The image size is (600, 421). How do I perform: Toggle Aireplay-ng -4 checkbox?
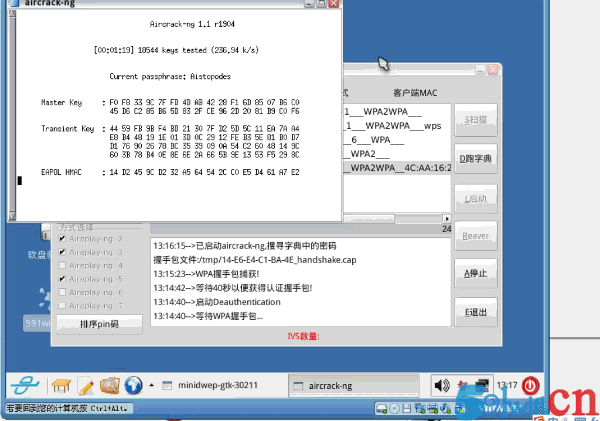coord(62,266)
